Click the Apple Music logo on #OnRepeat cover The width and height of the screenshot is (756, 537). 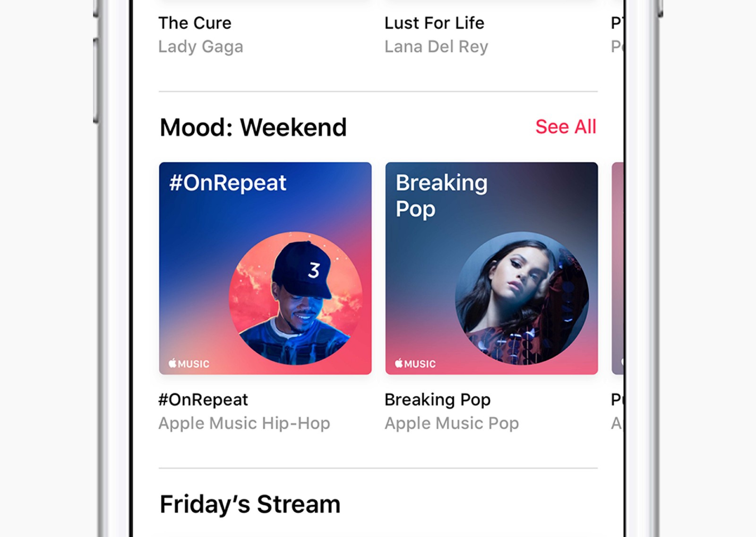[x=189, y=364]
